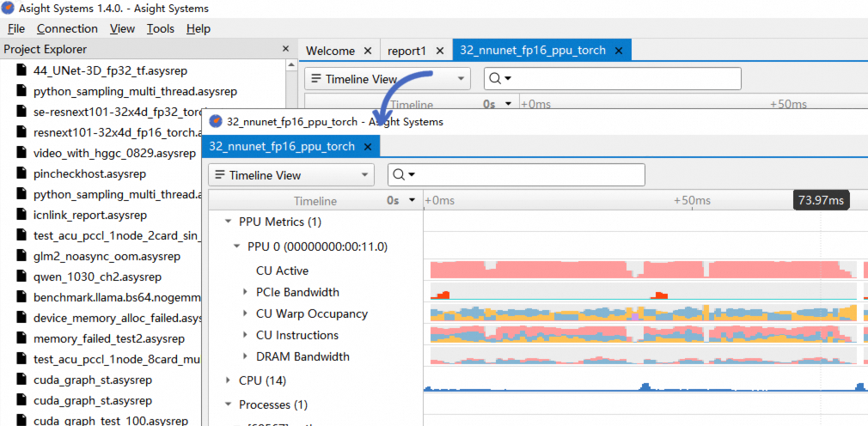Image resolution: width=868 pixels, height=426 pixels.
Task: Click the Timeline View list icon in floating window
Action: coord(220,175)
